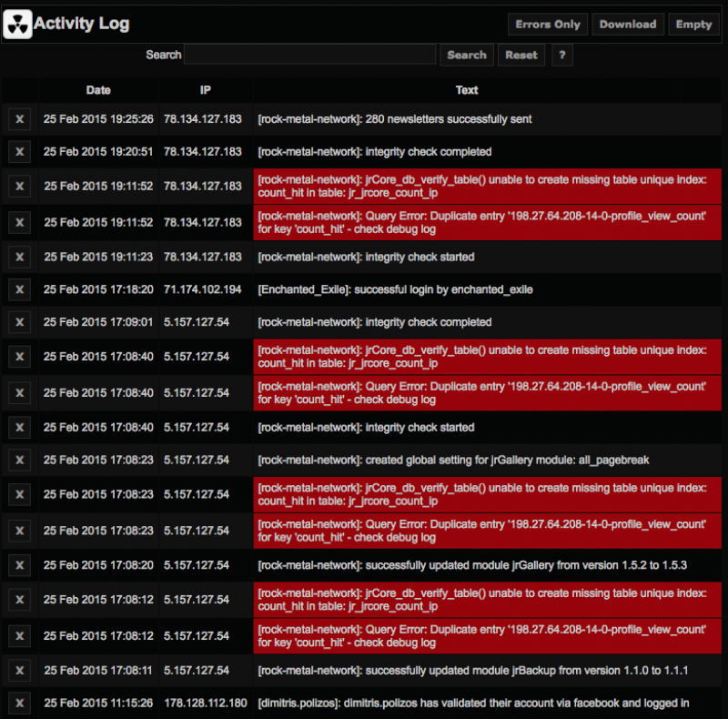Download the activity log
This screenshot has width=728, height=719.
click(628, 25)
